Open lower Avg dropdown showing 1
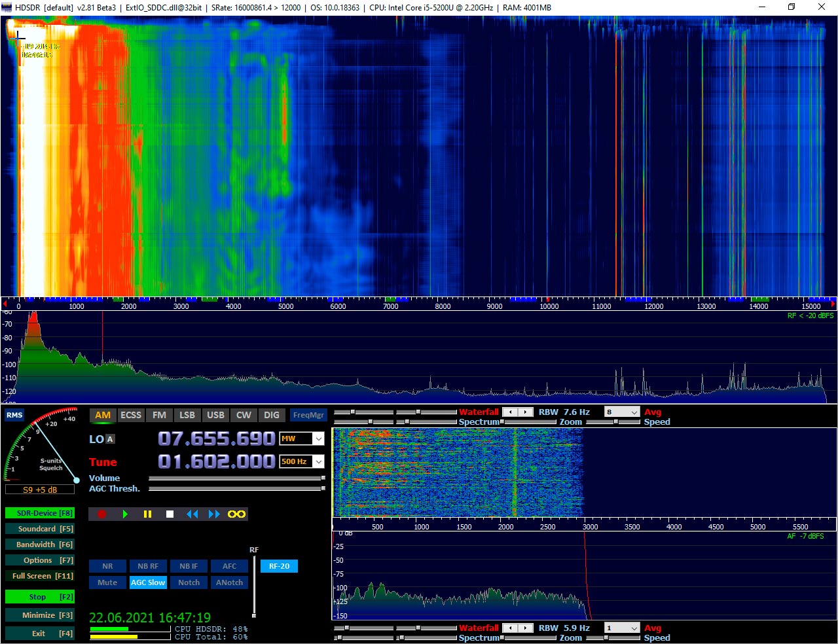This screenshot has height=644, width=838. (x=621, y=628)
